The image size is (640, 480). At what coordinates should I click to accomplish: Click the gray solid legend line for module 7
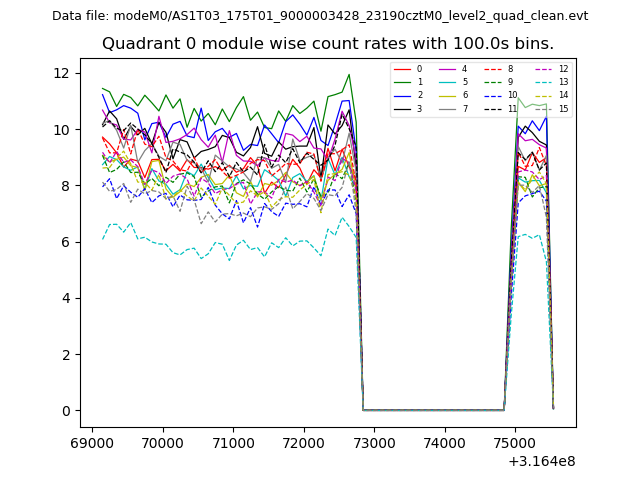[449, 108]
